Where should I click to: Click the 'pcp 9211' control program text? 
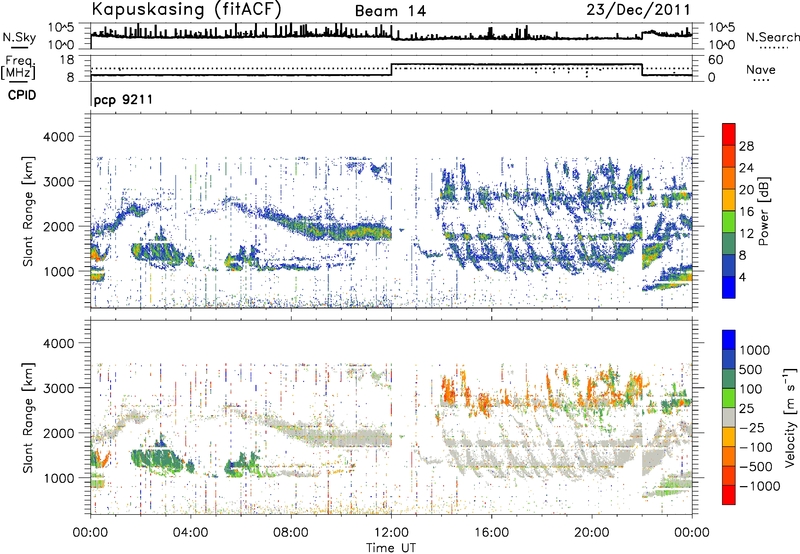123,99
